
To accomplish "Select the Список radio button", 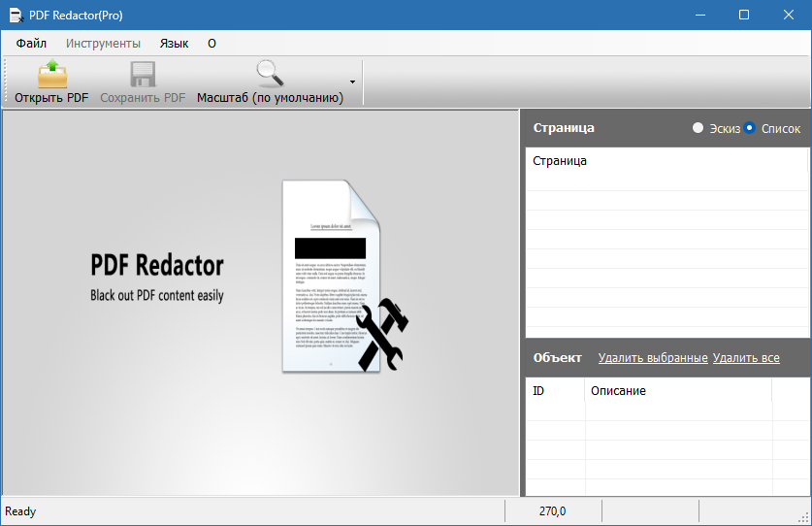I will click(749, 128).
